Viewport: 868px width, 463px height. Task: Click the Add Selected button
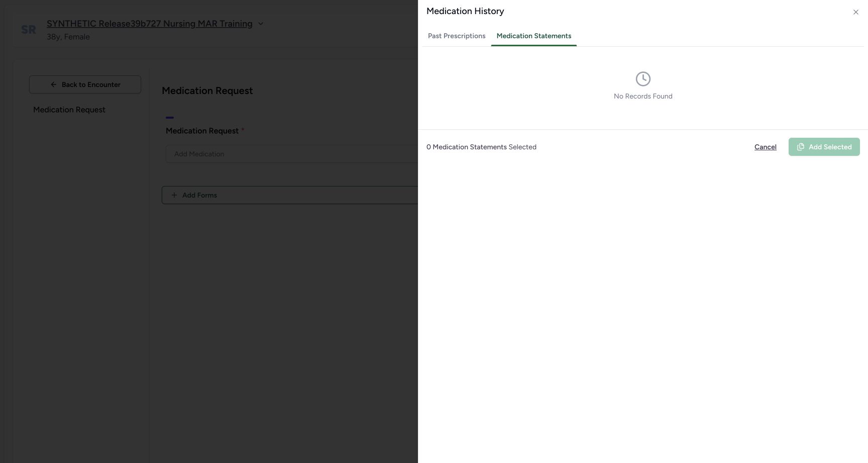click(x=824, y=147)
